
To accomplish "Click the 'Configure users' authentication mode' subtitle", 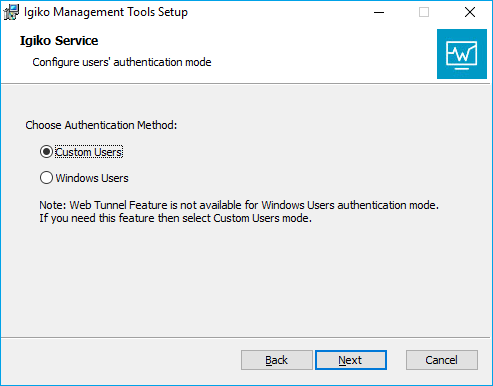I will (x=122, y=62).
